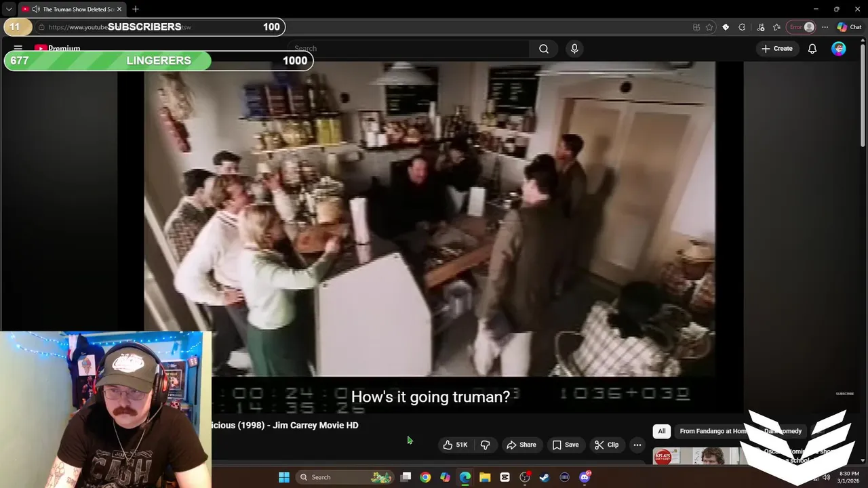Image resolution: width=868 pixels, height=488 pixels.
Task: Open a new browser tab
Action: coord(136,9)
